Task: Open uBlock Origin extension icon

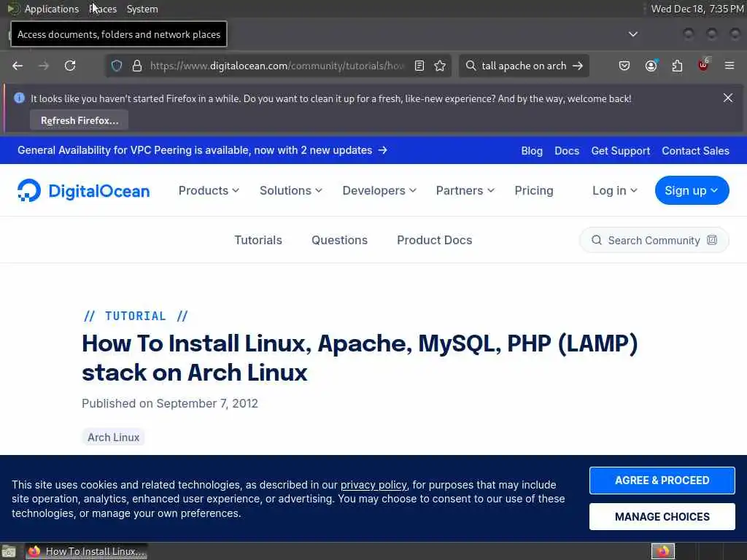Action: click(x=703, y=65)
